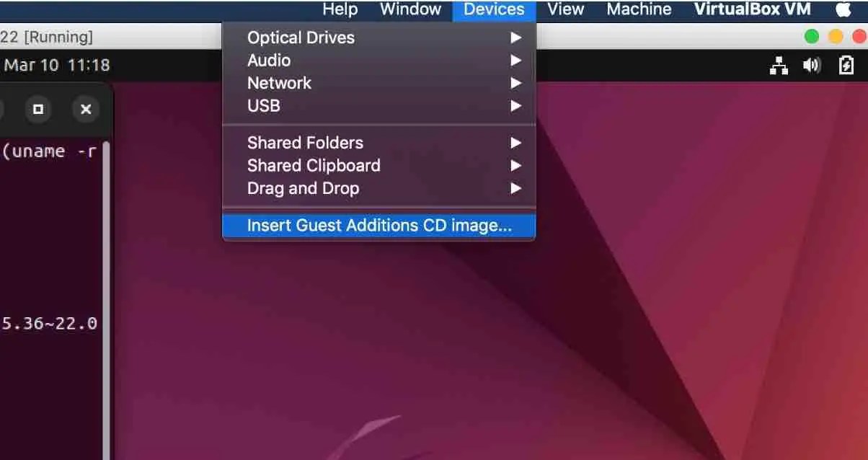The width and height of the screenshot is (868, 460).
Task: Open the Help menu in the menu bar
Action: pos(340,9)
